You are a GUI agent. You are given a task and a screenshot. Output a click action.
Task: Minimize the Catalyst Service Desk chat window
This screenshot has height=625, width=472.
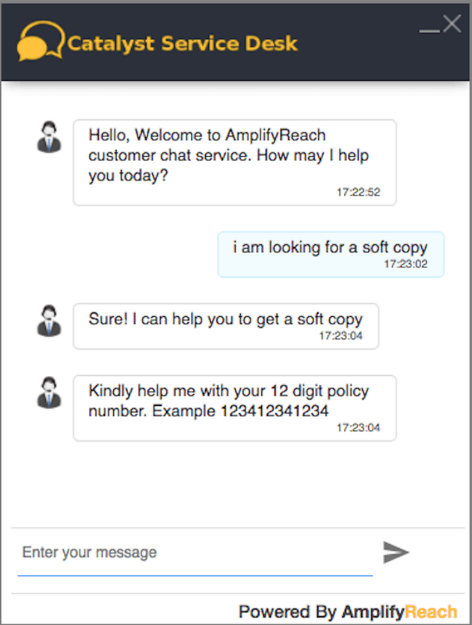(x=429, y=31)
